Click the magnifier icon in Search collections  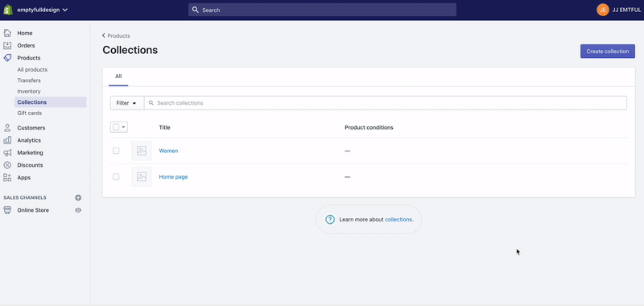[x=151, y=103]
